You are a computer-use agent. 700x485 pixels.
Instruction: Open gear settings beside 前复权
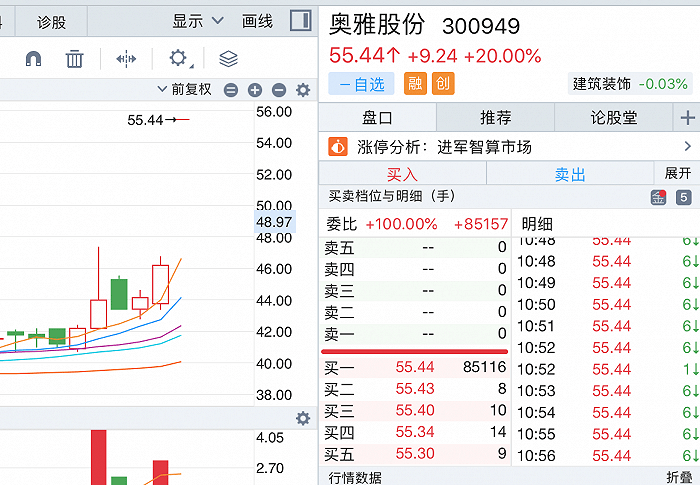click(303, 90)
